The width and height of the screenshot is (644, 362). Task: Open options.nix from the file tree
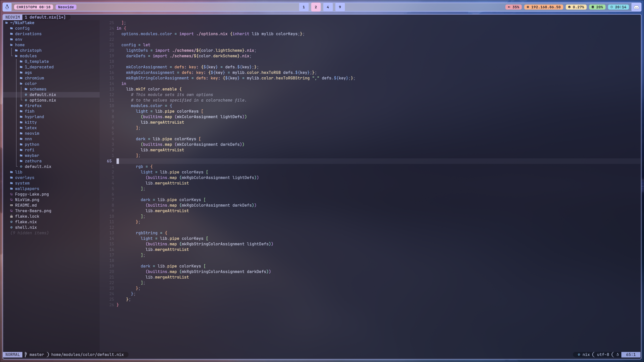(43, 100)
